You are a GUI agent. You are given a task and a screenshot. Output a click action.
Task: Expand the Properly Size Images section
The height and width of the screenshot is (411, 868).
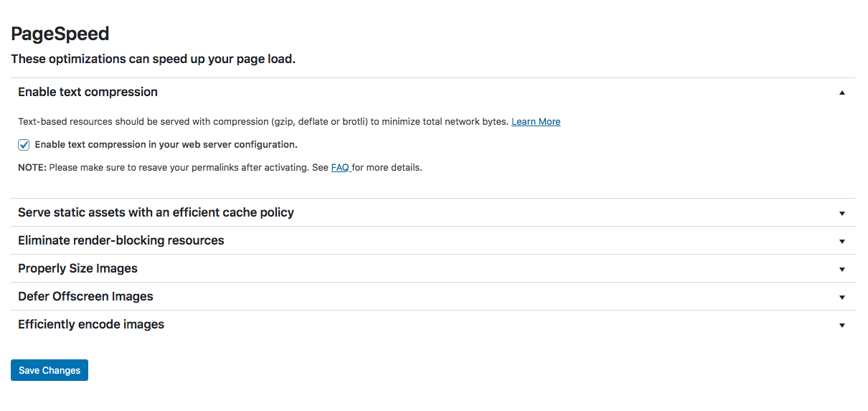pos(433,268)
